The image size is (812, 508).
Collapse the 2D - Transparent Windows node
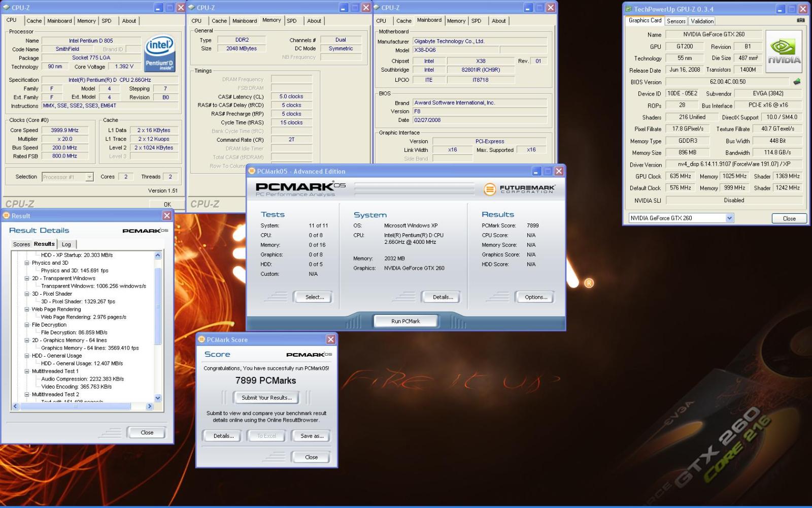coord(27,278)
